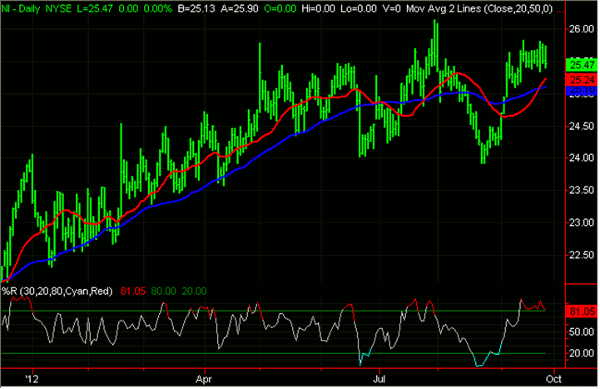Click the Lo=0.00 low value
The image size is (600, 389).
[358, 9]
